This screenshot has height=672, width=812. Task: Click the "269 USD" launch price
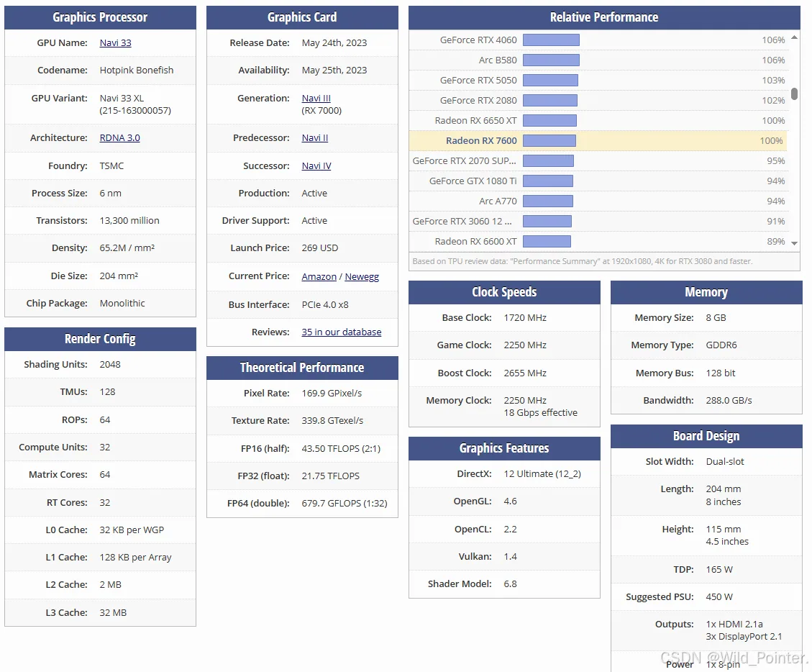coord(320,248)
